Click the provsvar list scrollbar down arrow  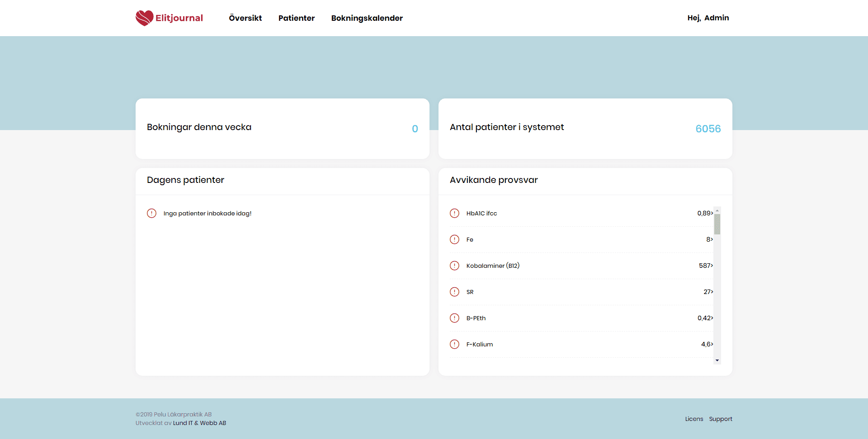coord(717,360)
